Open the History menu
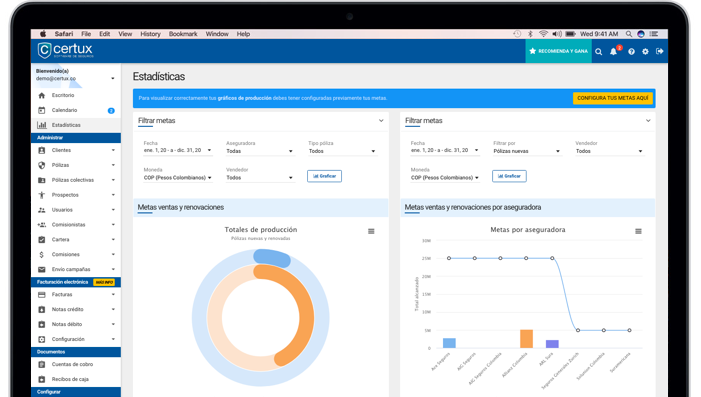The height and width of the screenshot is (397, 701). pos(150,34)
